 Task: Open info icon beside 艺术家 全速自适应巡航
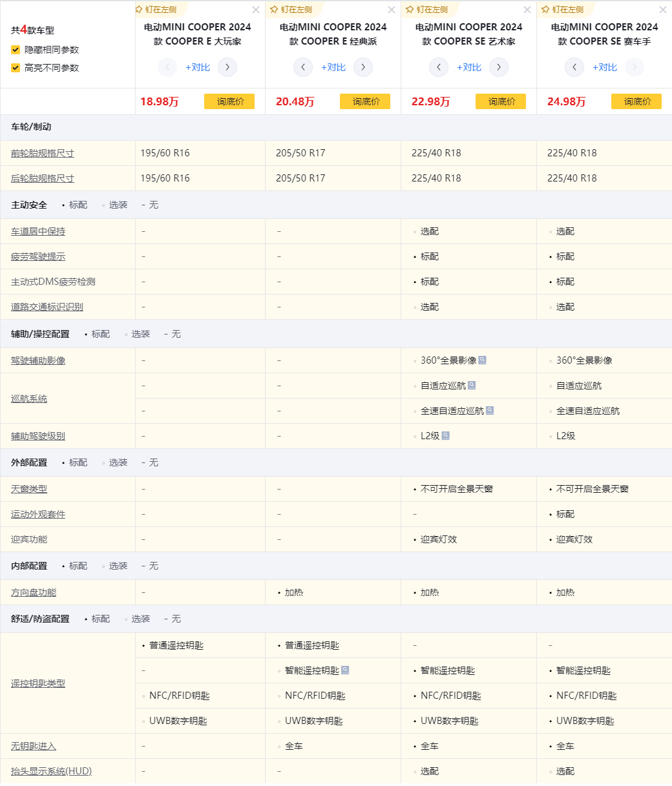(x=490, y=411)
